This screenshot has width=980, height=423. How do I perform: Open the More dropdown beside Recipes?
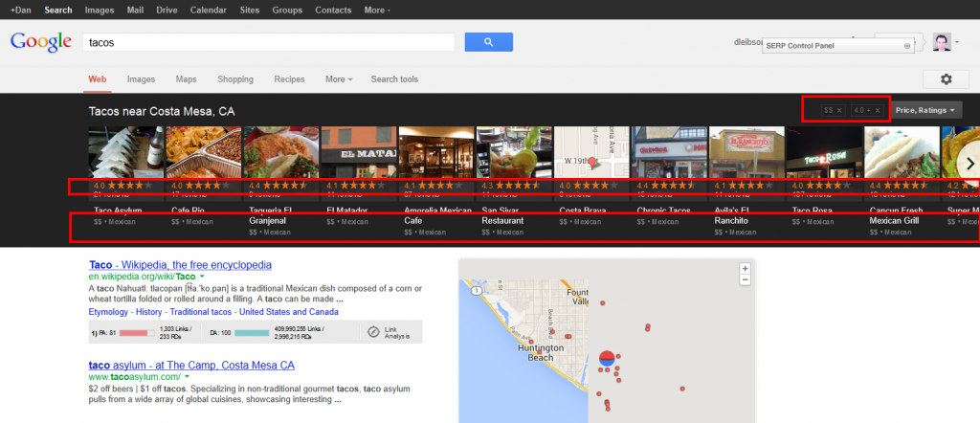click(339, 79)
